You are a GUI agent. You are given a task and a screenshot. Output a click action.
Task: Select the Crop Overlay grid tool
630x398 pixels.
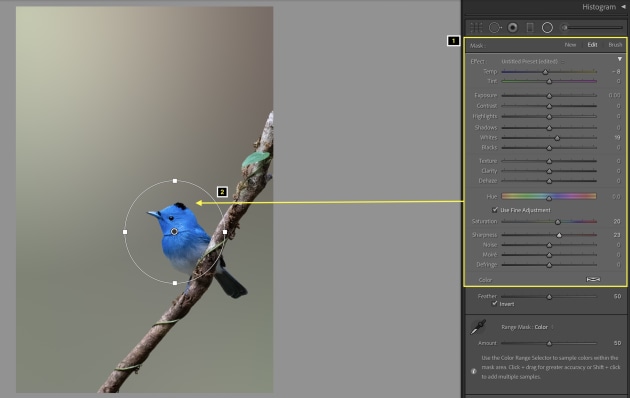point(476,28)
